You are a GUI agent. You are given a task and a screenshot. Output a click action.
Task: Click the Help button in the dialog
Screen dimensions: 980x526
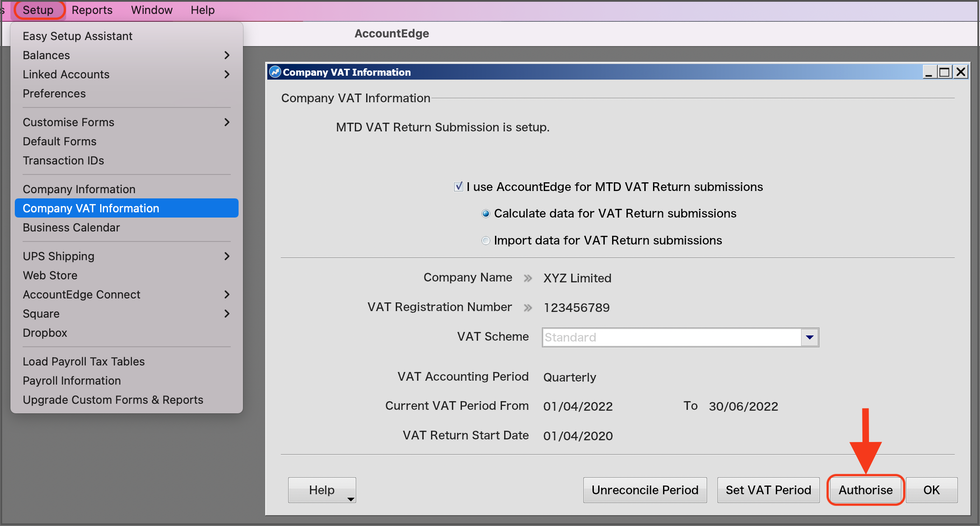[x=322, y=490]
